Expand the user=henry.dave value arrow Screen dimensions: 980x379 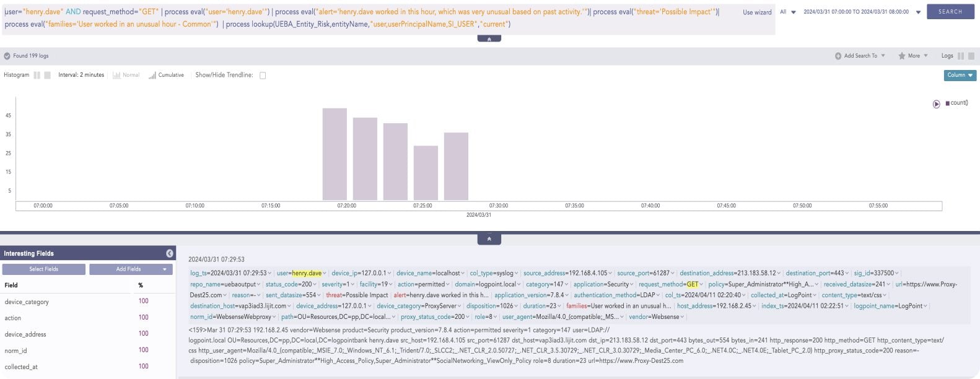324,273
